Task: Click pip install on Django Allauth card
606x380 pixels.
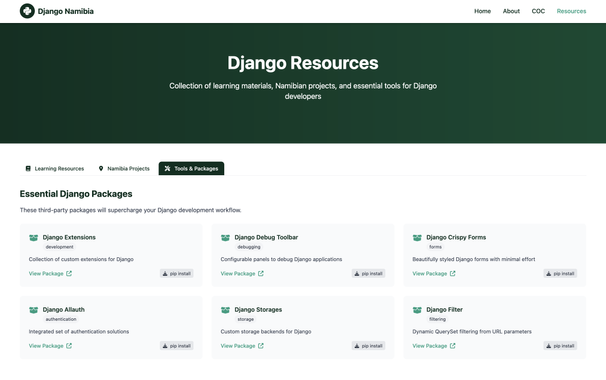Action: pyautogui.click(x=177, y=346)
